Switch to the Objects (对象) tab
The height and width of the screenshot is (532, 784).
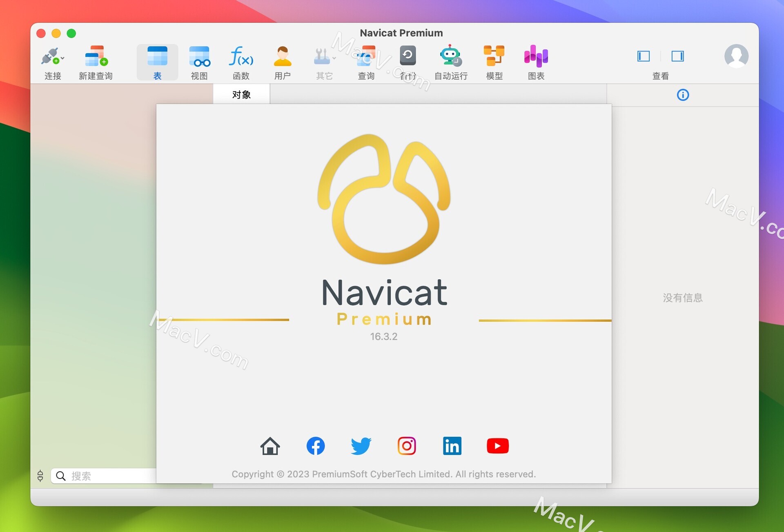coord(241,94)
